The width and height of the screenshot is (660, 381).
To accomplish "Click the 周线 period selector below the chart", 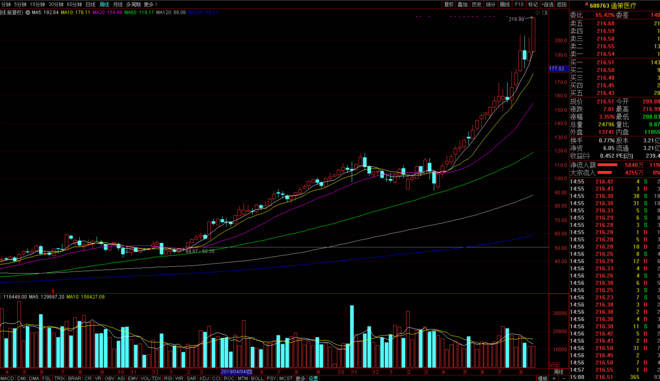I will (x=558, y=372).
